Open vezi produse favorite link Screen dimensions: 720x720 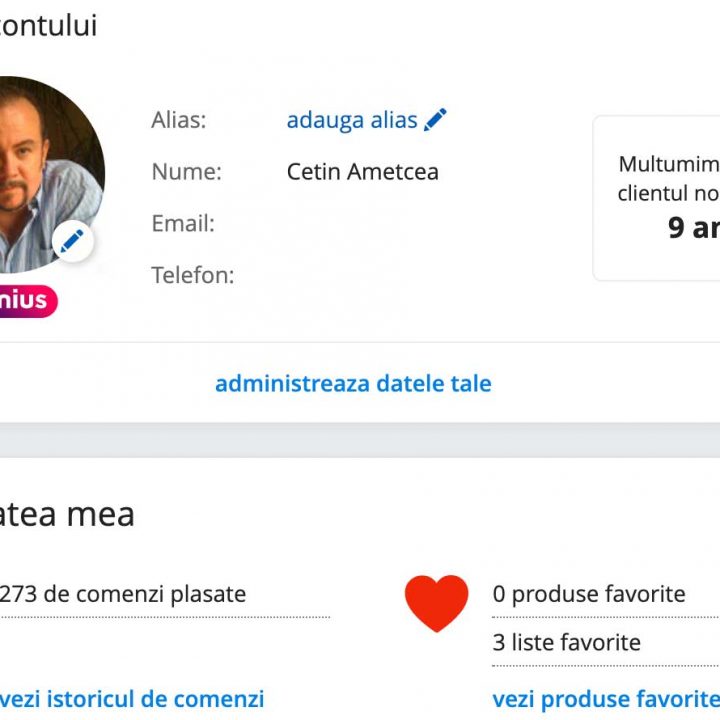coord(605,699)
